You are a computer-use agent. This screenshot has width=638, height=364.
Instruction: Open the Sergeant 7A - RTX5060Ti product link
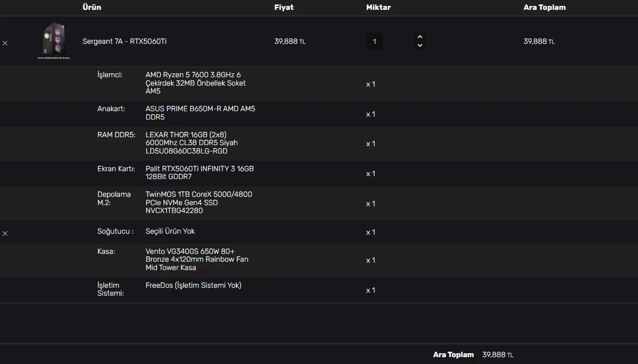click(x=125, y=41)
